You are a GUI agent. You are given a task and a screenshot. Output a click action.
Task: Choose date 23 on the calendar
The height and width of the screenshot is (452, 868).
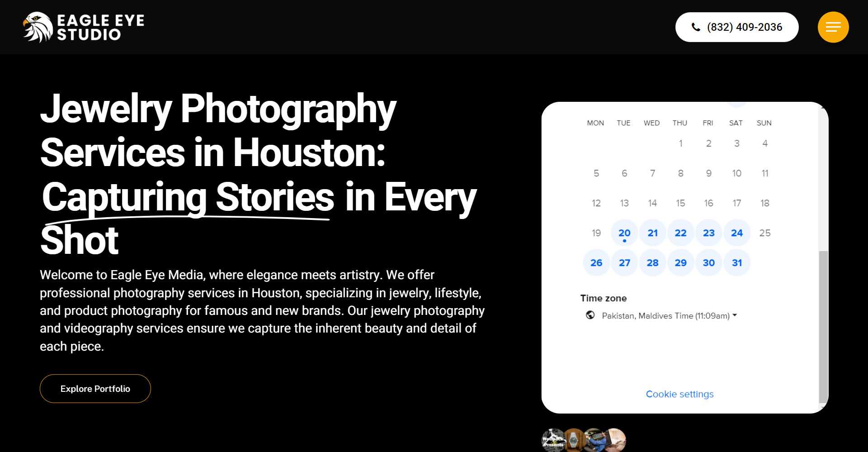click(708, 233)
